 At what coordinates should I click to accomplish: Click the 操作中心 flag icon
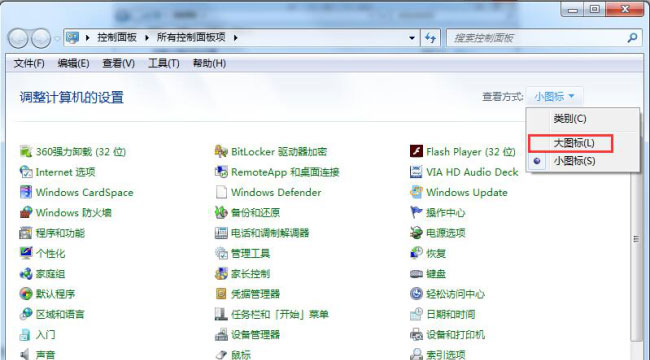[416, 212]
